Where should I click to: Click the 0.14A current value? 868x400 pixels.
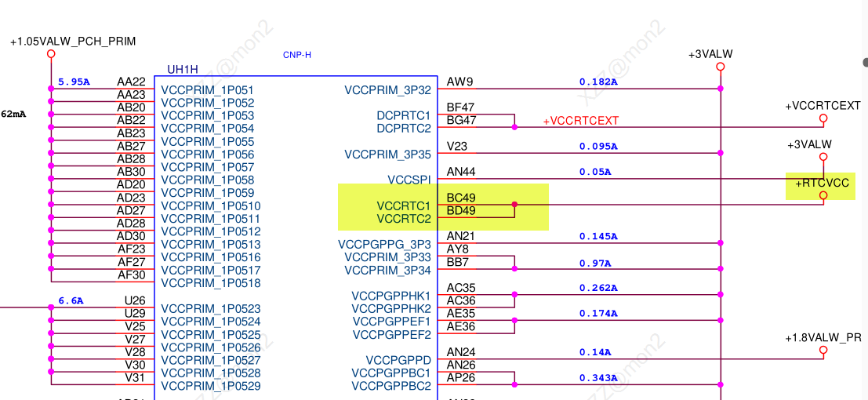595,352
